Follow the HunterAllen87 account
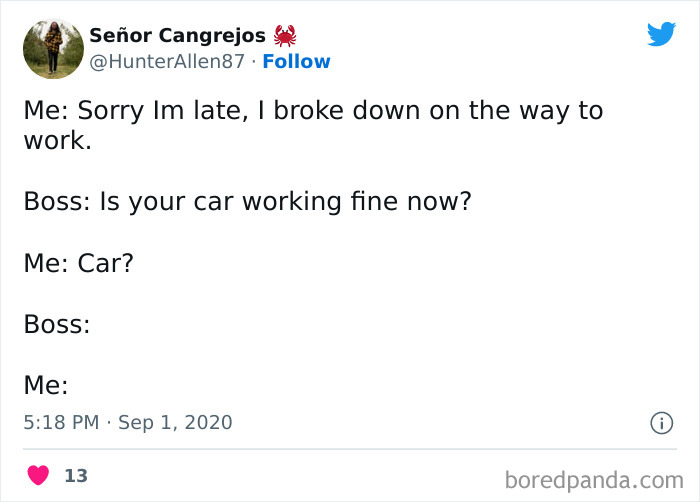This screenshot has height=502, width=700. tap(296, 62)
